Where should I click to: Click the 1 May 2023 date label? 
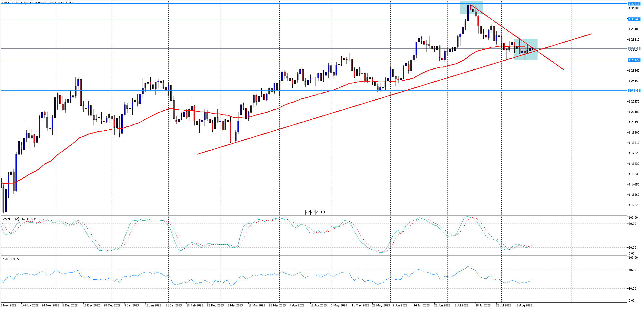point(339,305)
